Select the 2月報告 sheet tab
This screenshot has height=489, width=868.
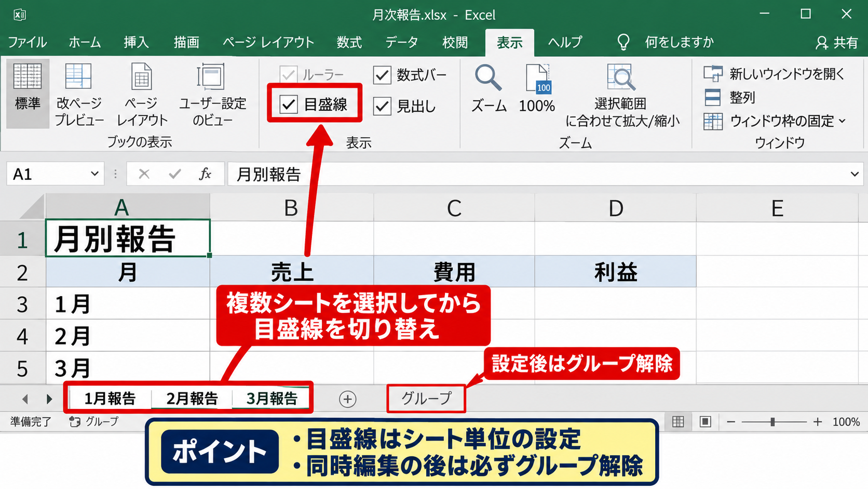[x=192, y=399]
